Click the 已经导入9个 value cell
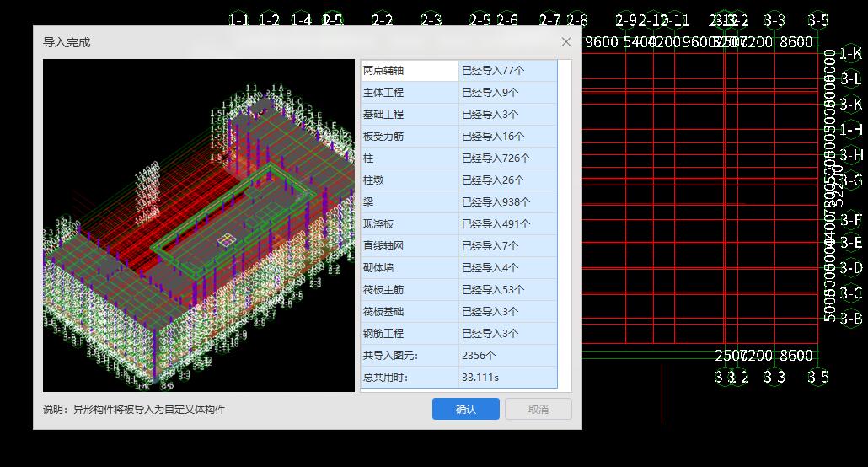Image resolution: width=868 pixels, height=467 pixels. coord(508,93)
